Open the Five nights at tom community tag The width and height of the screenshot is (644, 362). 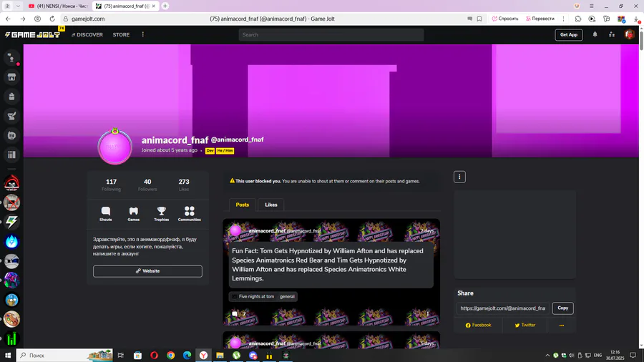[253, 296]
